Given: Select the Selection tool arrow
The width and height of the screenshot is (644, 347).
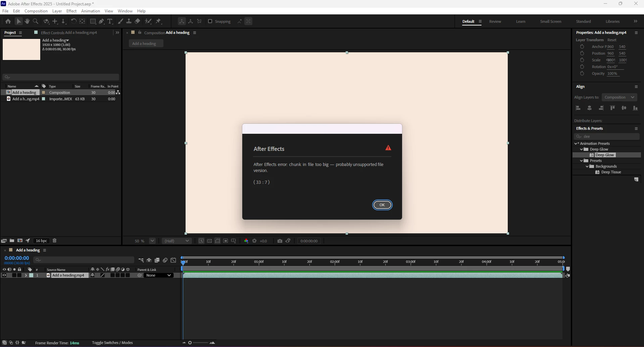Looking at the screenshot, I should (19, 21).
